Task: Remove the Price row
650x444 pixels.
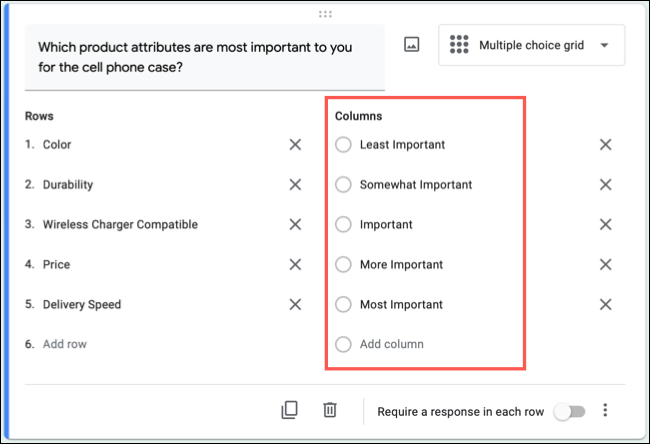Action: [x=295, y=264]
